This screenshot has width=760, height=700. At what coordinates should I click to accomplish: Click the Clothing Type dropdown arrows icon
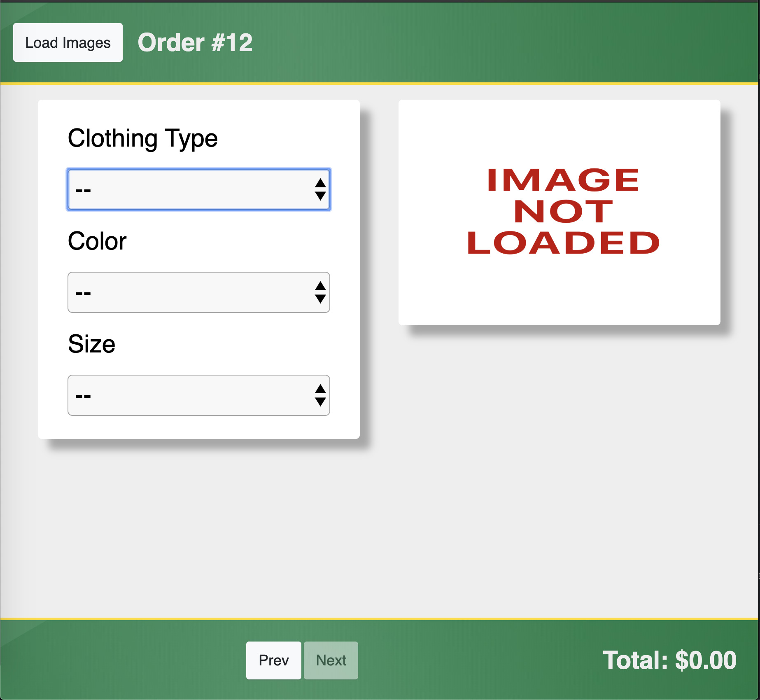[x=320, y=189]
